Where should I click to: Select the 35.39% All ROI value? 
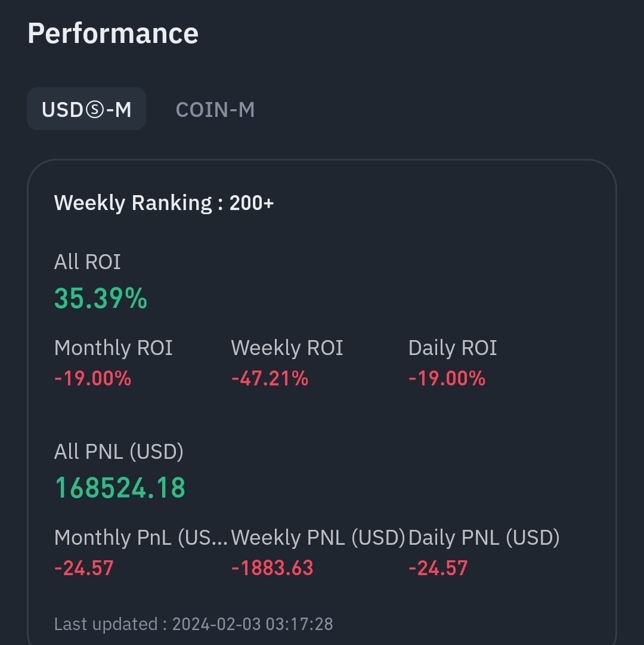tap(101, 298)
